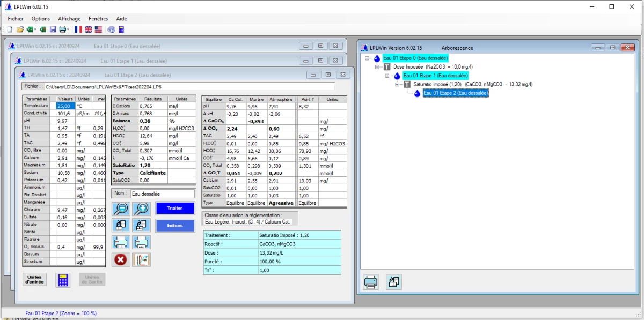This screenshot has height=320, width=644.
Task: Print using the toolbar printer icon
Action: point(63,29)
